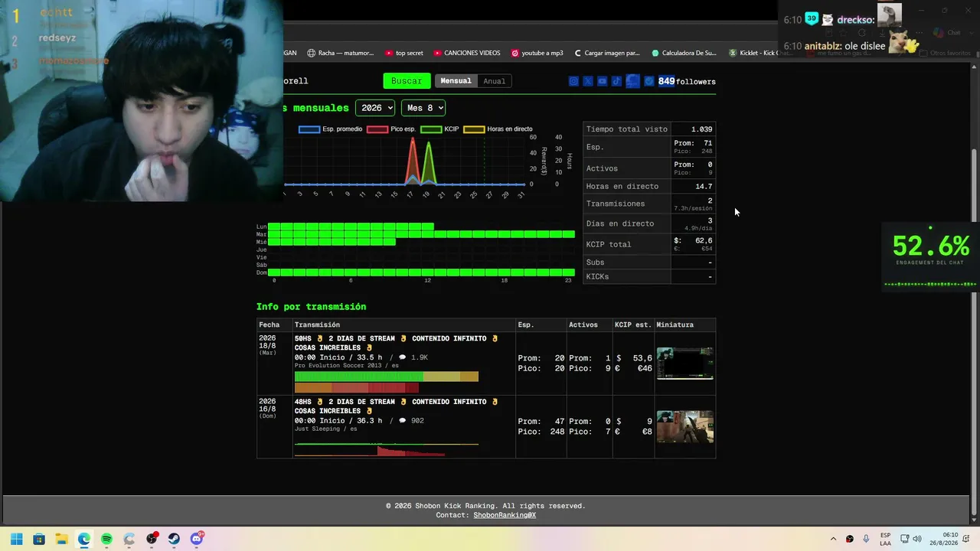Open File Explorer from taskbar
The width and height of the screenshot is (980, 551).
(61, 539)
